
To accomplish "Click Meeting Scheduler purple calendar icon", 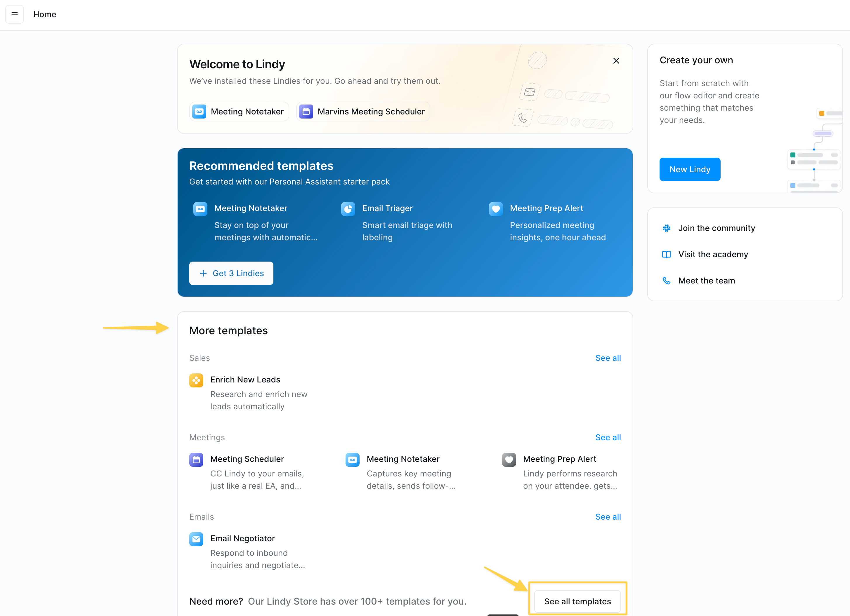I will click(x=196, y=460).
